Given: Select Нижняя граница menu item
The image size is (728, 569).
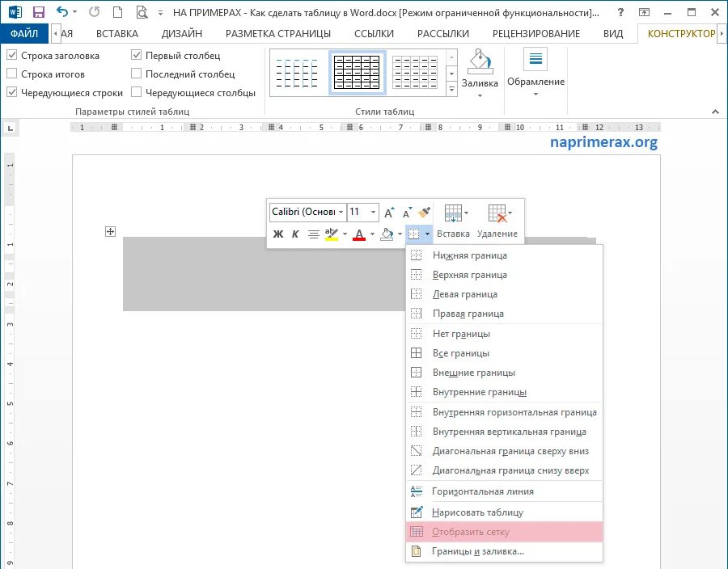Looking at the screenshot, I should [x=504, y=255].
